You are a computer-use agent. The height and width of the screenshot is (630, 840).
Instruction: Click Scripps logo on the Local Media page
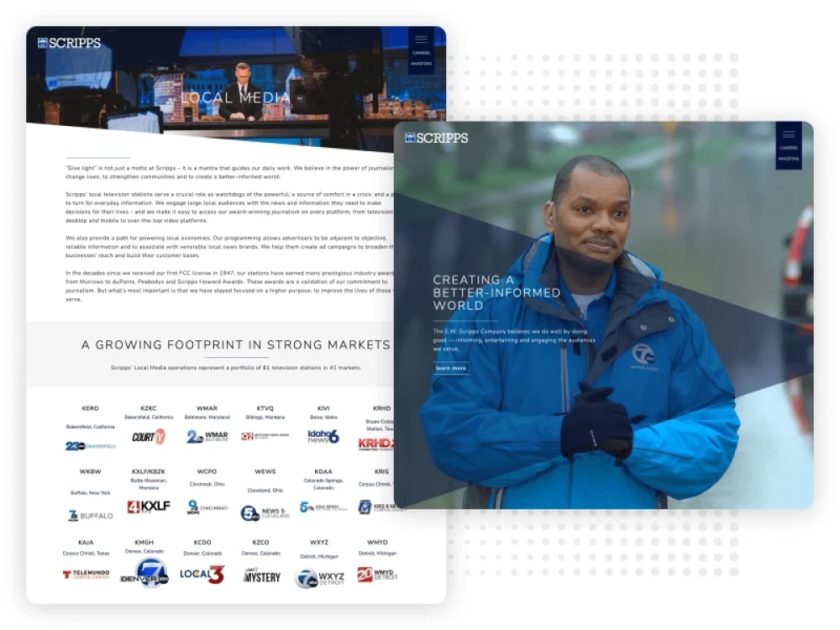click(69, 43)
